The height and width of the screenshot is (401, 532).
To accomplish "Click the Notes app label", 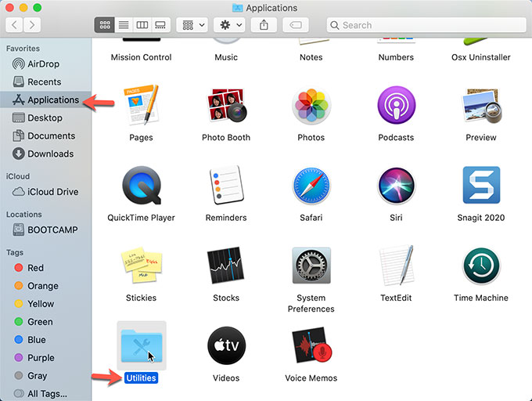I will coord(311,57).
